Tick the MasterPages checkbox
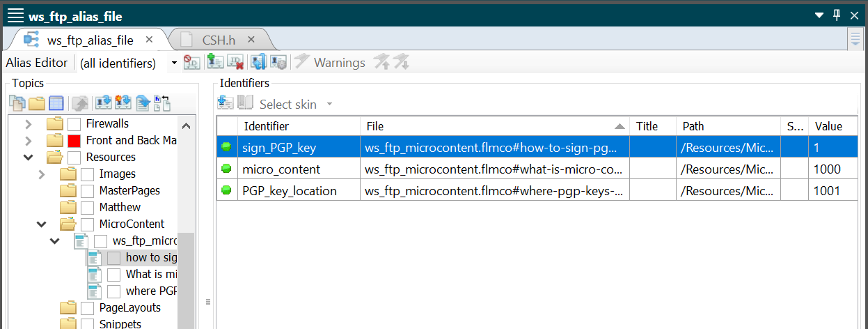Viewport: 868px width, 329px height. click(87, 191)
